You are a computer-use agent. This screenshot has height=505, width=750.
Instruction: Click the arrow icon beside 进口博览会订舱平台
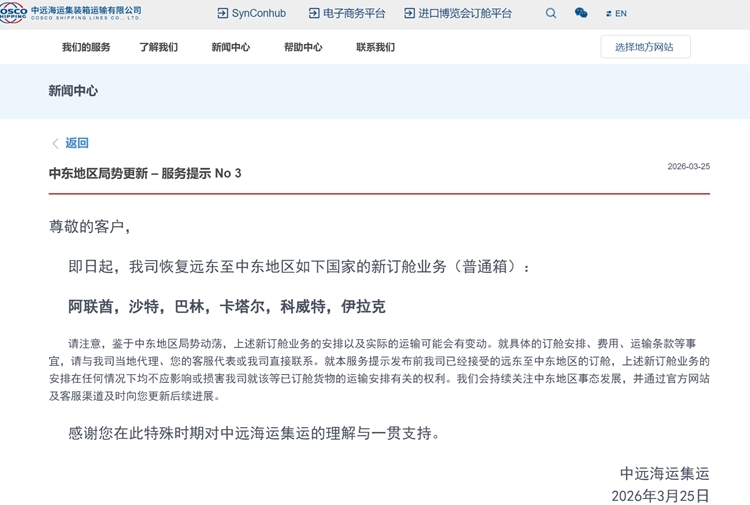[x=409, y=13]
